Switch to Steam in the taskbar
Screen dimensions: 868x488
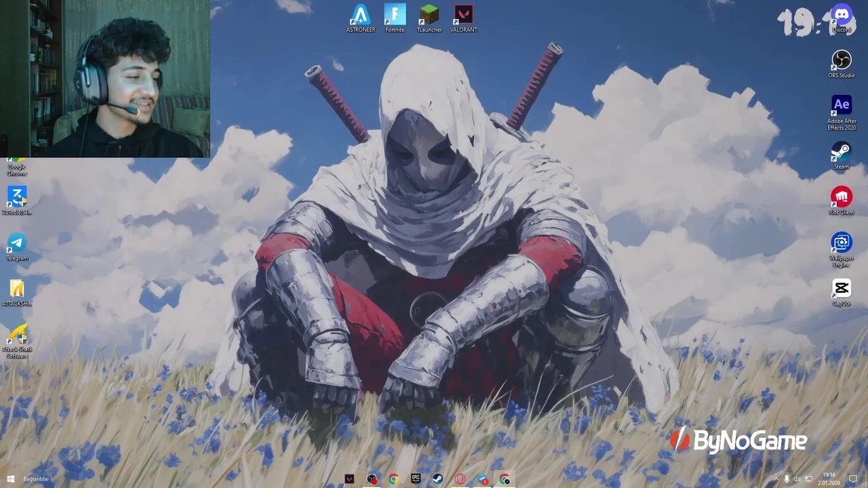[x=438, y=479]
